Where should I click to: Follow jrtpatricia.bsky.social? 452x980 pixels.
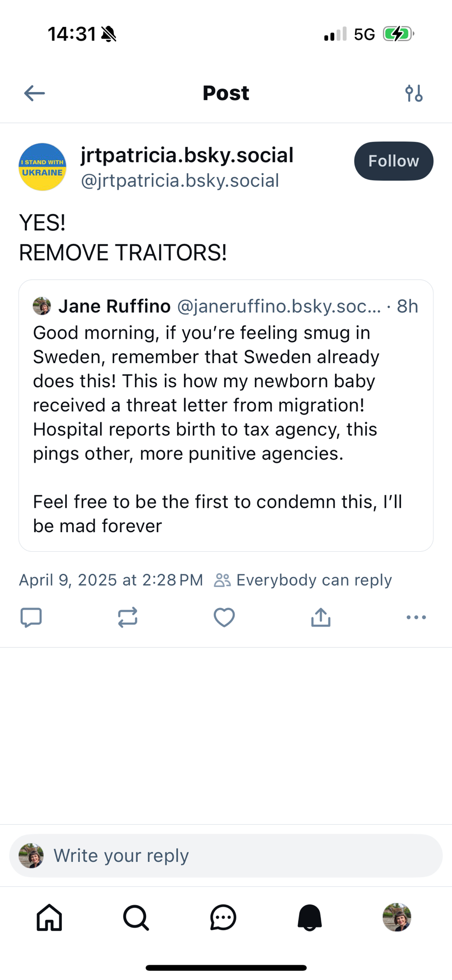tap(393, 161)
